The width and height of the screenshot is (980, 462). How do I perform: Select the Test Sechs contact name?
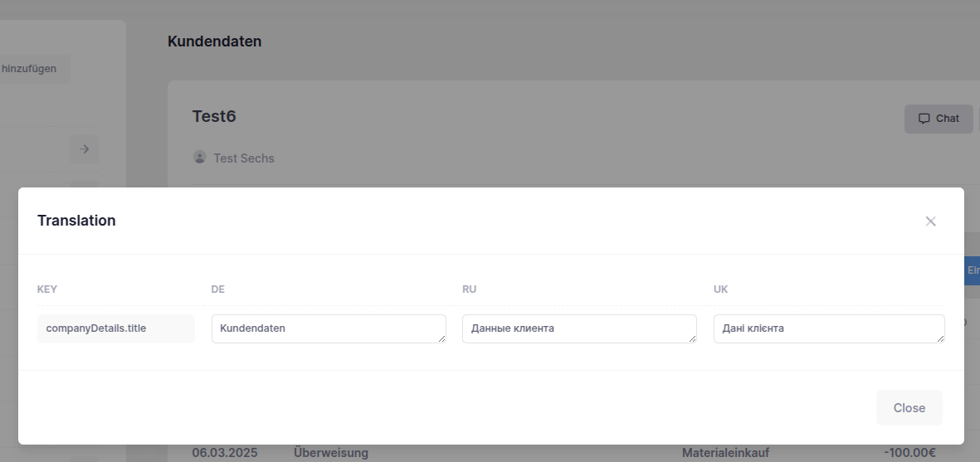coord(244,158)
